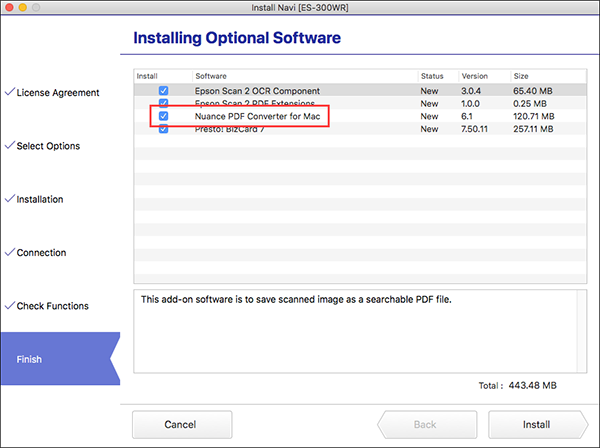600x448 pixels.
Task: Click version 3.0.4 cell
Action: (471, 91)
